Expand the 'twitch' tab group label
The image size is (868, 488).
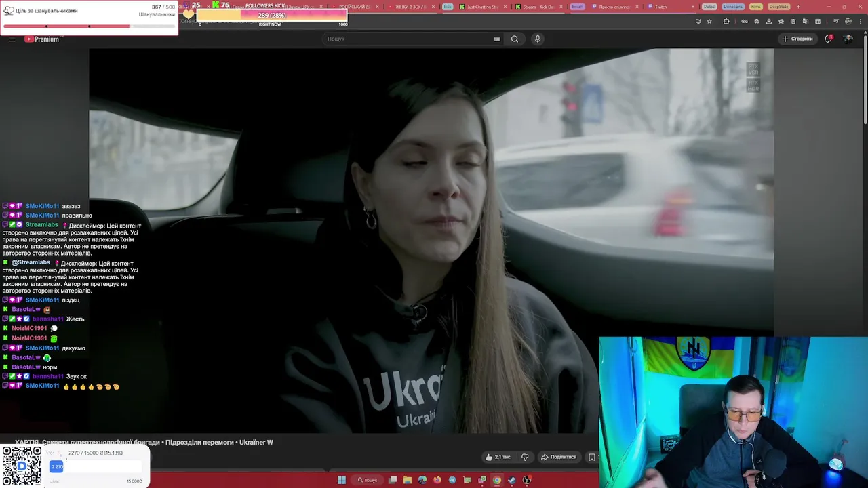pyautogui.click(x=577, y=7)
